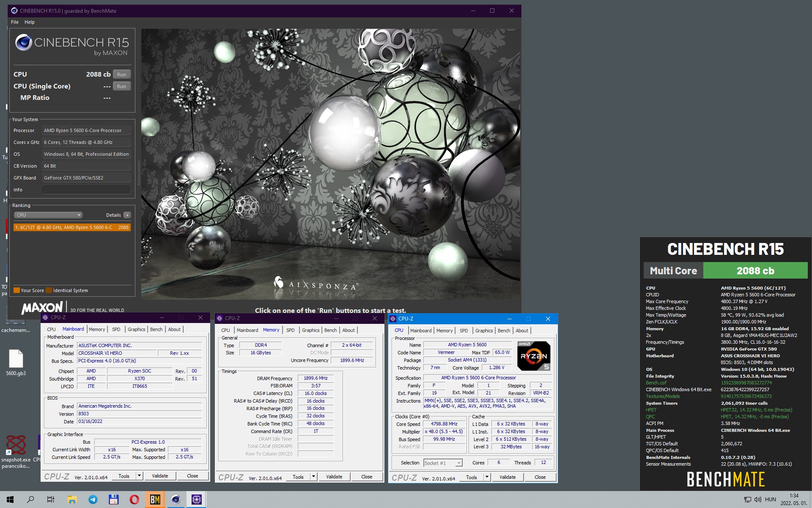The width and height of the screenshot is (812, 508).
Task: Click network icon in system tray
Action: click(x=747, y=500)
